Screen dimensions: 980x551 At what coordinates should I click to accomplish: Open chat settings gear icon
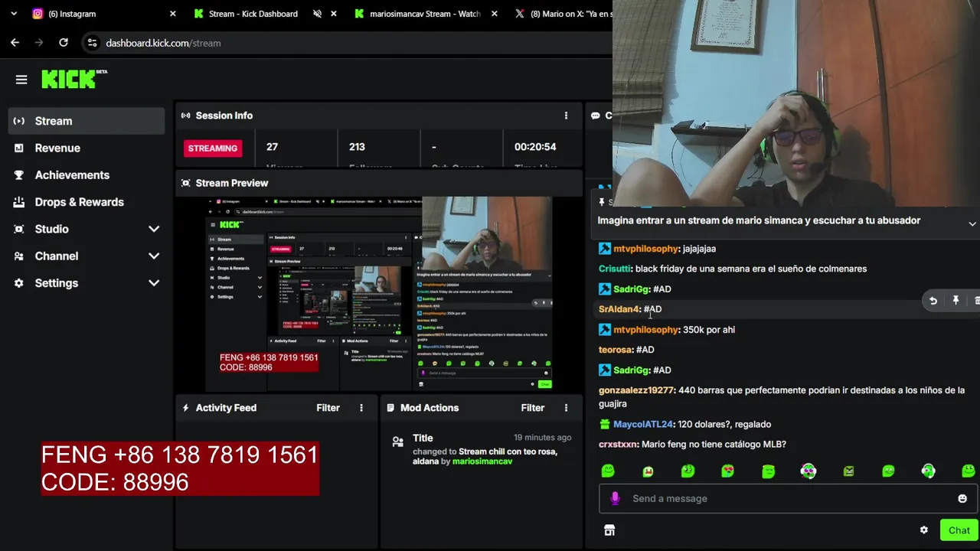[x=924, y=530]
